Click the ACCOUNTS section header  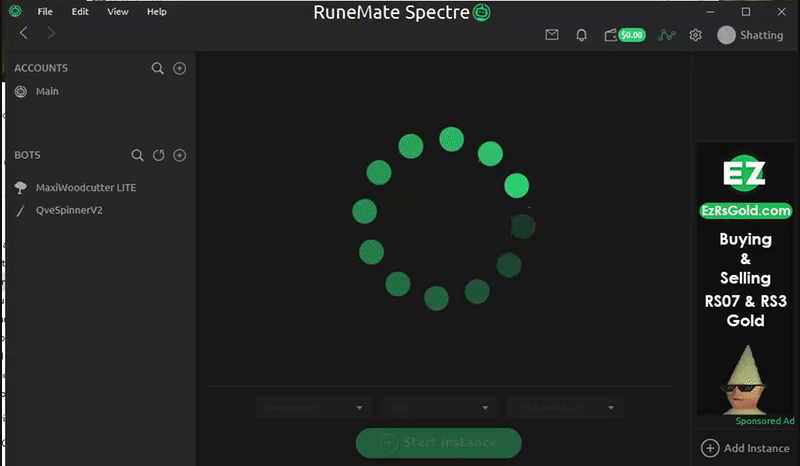[41, 68]
